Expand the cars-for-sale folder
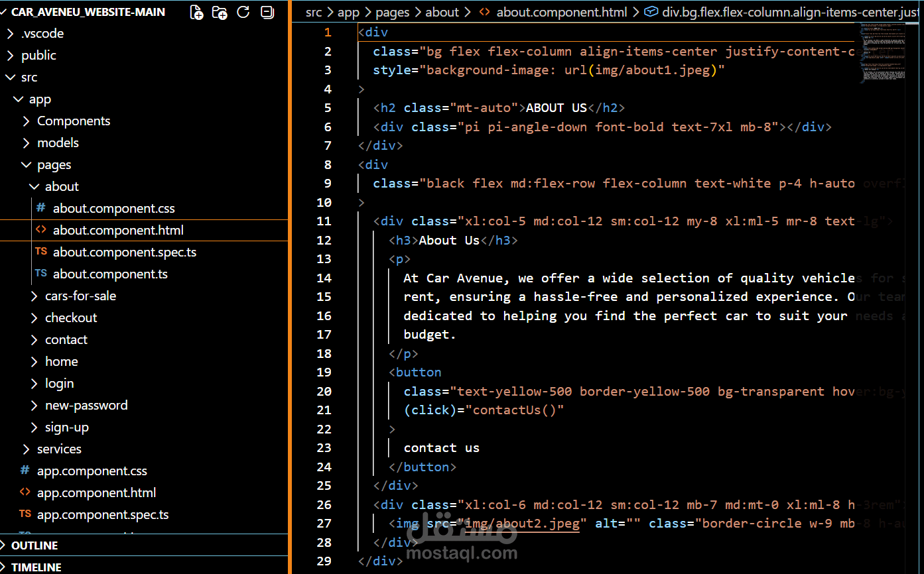The image size is (924, 574). 80,296
